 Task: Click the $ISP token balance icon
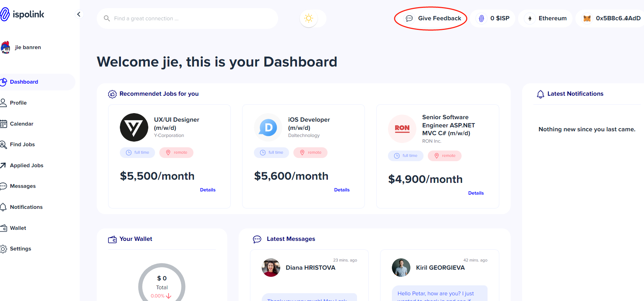(481, 19)
